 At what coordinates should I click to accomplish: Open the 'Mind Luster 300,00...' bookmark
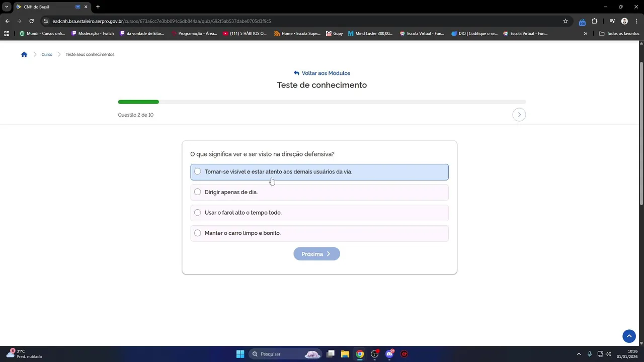(370, 34)
